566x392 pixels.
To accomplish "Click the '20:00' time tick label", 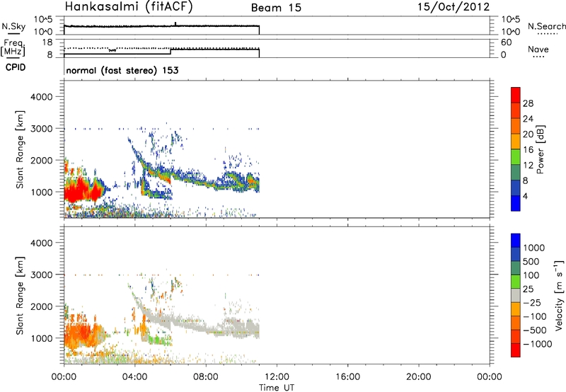I will coord(418,377).
